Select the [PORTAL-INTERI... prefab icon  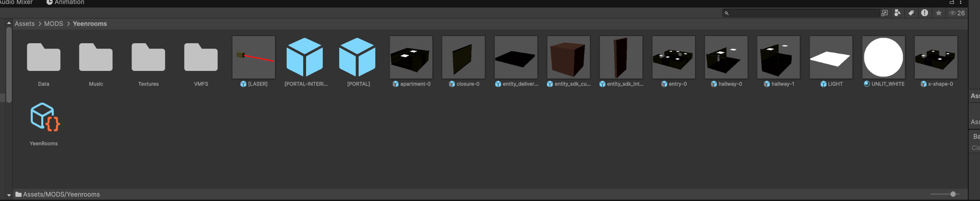[x=305, y=57]
